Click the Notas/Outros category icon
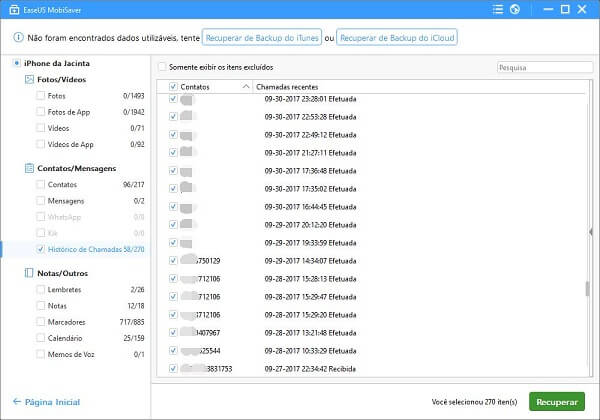 pos(29,272)
